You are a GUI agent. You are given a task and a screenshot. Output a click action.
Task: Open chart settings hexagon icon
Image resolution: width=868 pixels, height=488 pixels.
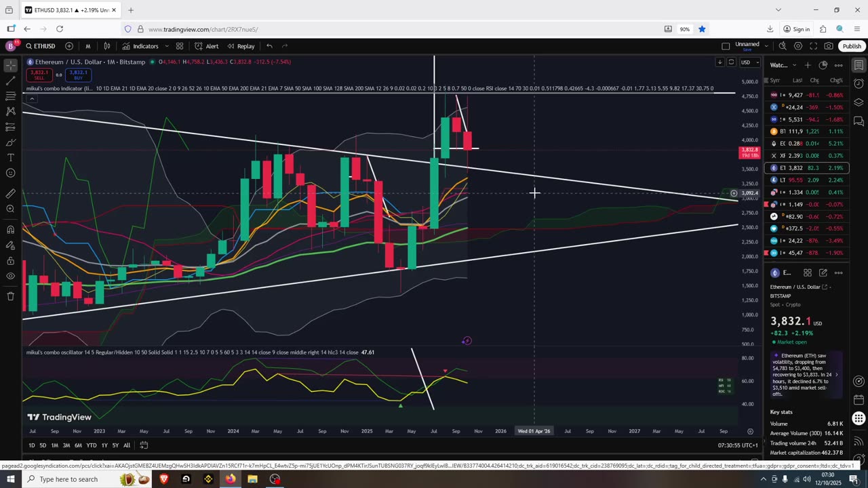tap(798, 46)
